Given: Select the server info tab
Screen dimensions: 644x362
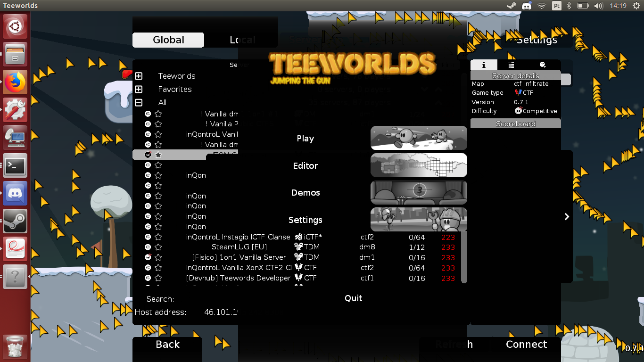Looking at the screenshot, I should (484, 65).
